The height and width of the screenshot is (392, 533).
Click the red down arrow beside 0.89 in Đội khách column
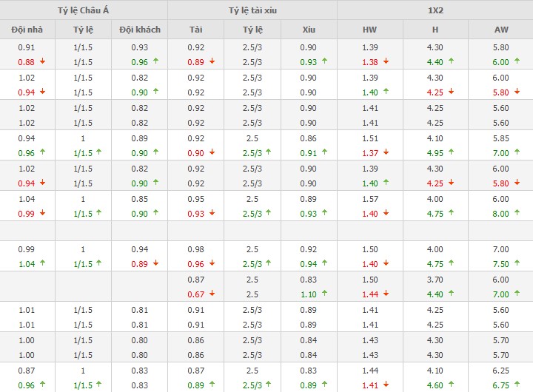155,263
